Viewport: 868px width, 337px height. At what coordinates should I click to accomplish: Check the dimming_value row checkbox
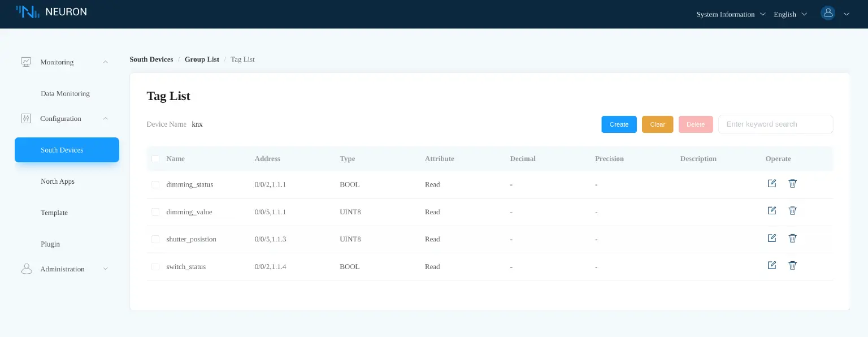[155, 212]
